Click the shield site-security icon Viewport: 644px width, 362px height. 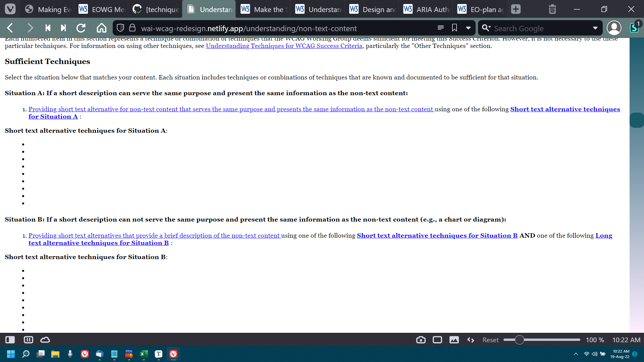point(120,28)
